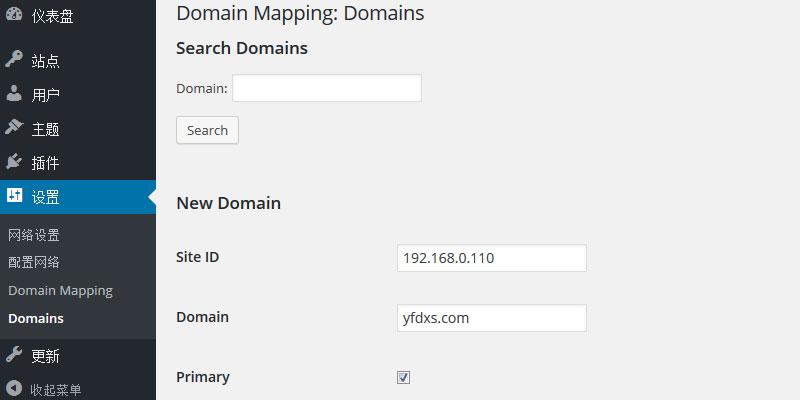Click the collapse menu arrow icon

[x=14, y=389]
